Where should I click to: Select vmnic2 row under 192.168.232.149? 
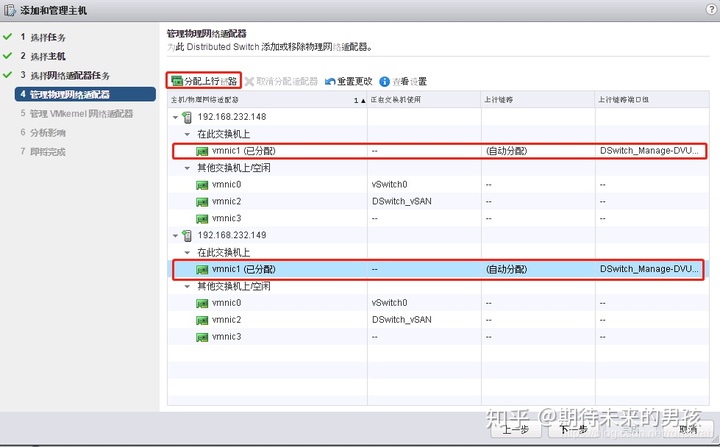(438, 321)
